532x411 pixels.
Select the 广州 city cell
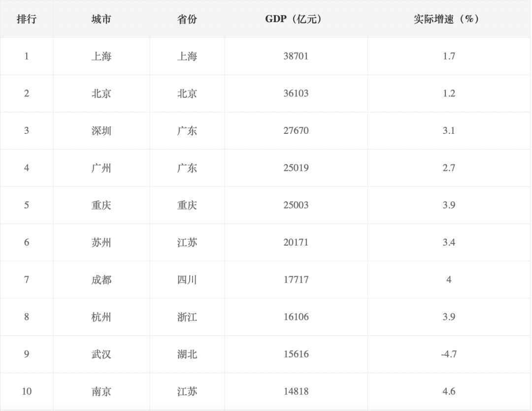point(101,168)
